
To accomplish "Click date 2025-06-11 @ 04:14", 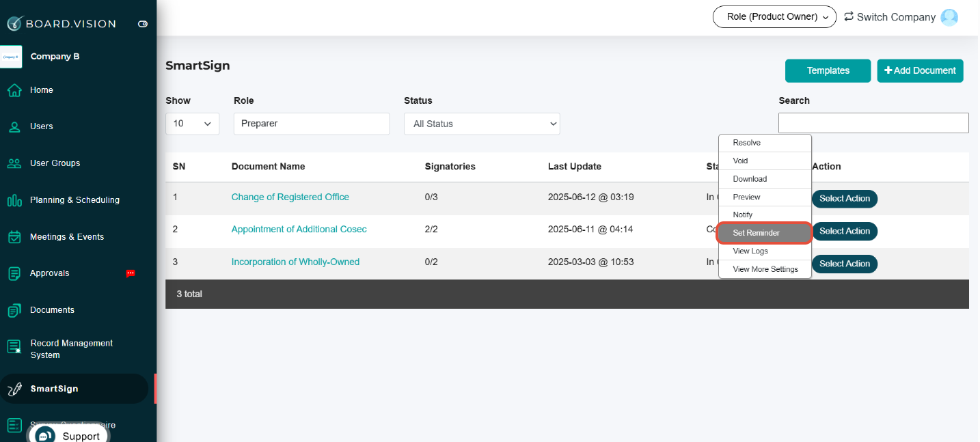I will (590, 230).
